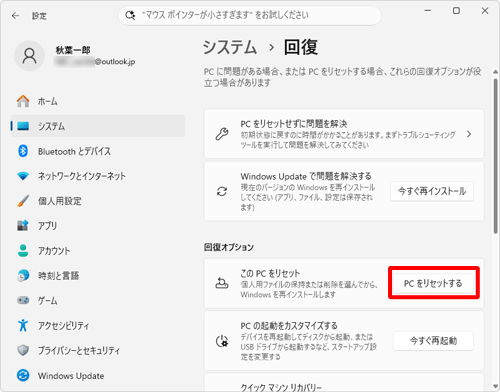Click the personalization paintbrush icon
The image size is (500, 392).
coord(23,201)
